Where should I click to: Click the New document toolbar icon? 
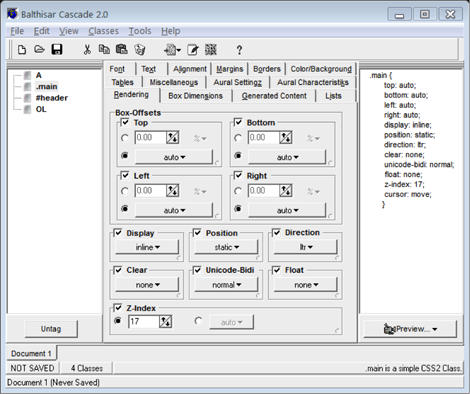click(22, 50)
